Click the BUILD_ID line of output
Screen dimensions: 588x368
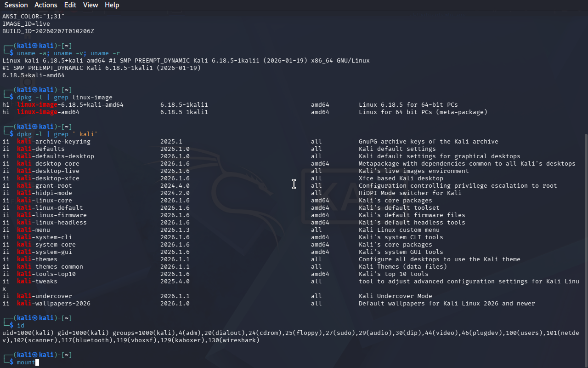point(48,31)
